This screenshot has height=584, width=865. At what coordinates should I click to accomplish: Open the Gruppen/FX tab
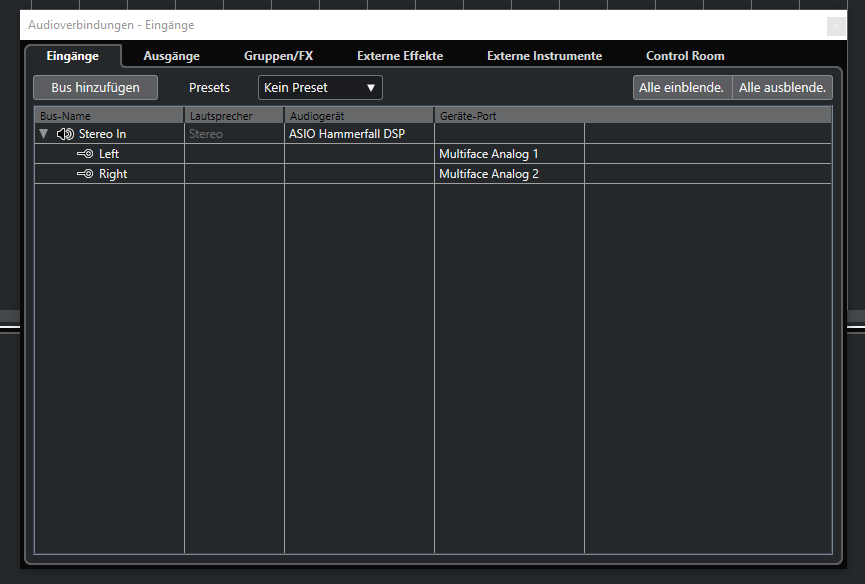point(278,56)
